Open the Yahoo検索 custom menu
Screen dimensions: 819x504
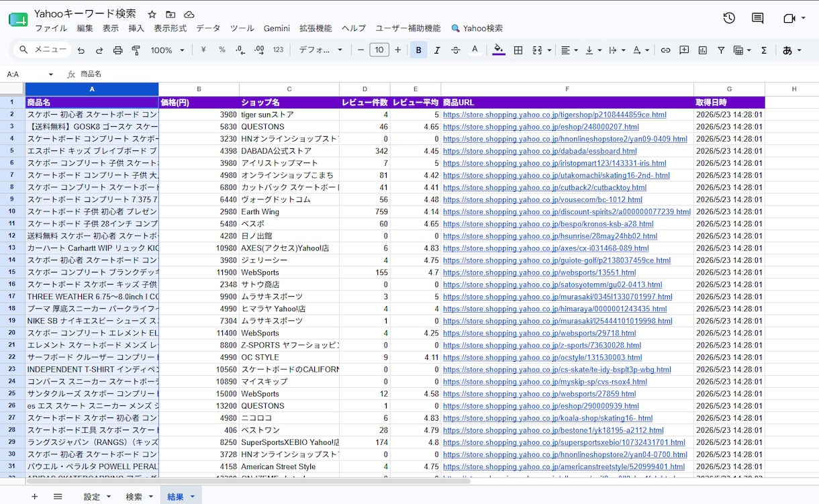(x=477, y=28)
